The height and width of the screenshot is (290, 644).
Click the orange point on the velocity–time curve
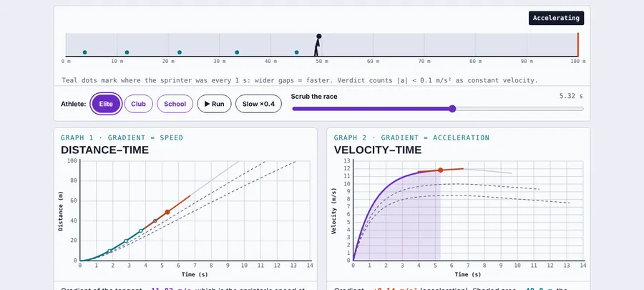440,170
